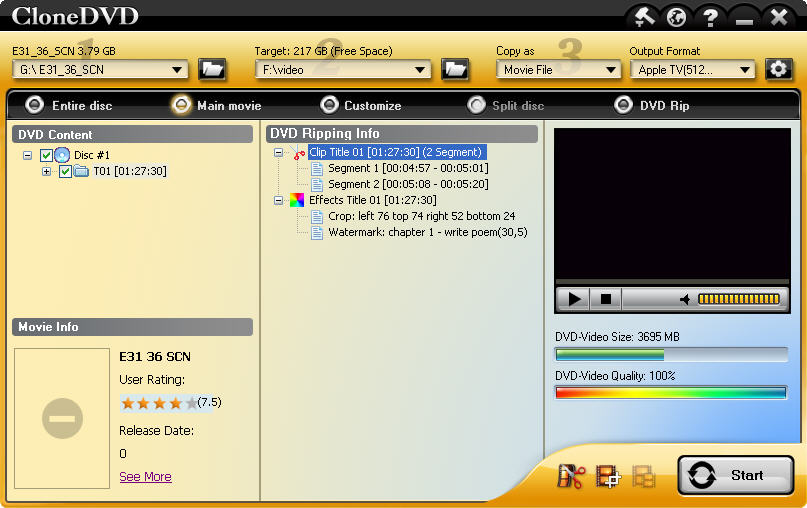The height and width of the screenshot is (508, 807).
Task: Select Watermark chapter 1 write poem entry
Action: coord(428,232)
